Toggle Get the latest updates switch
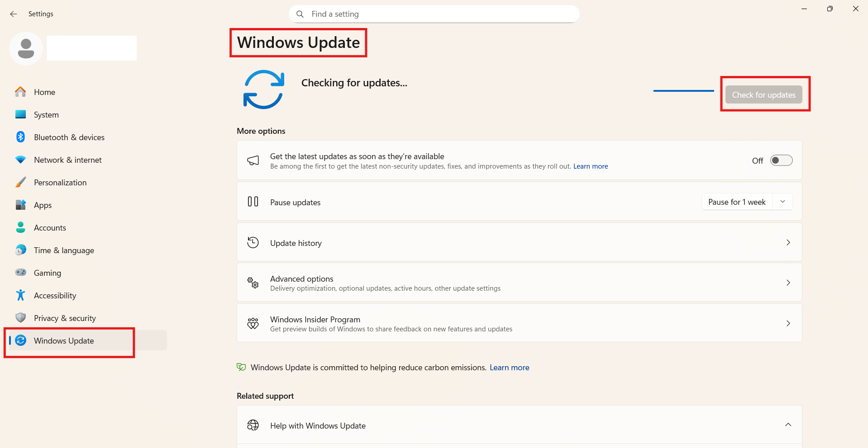Screen dimensions: 868x448 (781, 160)
